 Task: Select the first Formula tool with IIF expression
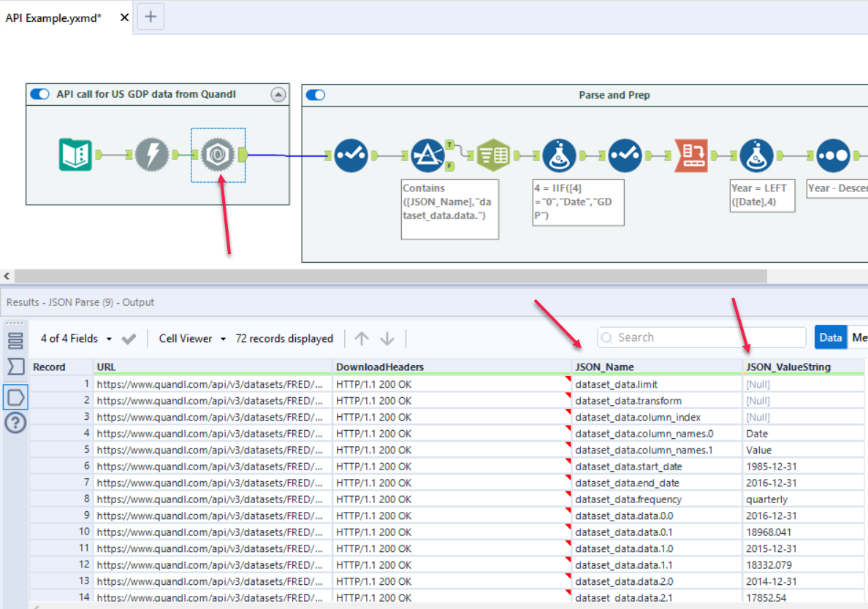[x=559, y=155]
